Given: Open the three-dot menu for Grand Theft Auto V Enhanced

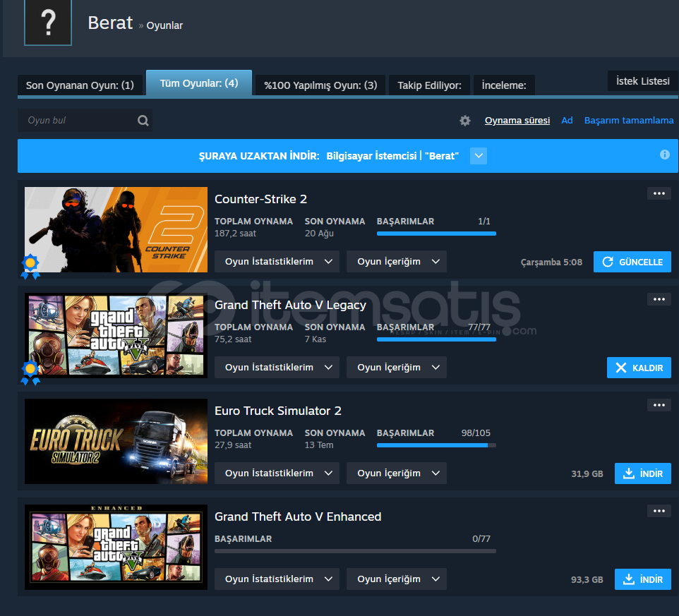Looking at the screenshot, I should (x=659, y=511).
